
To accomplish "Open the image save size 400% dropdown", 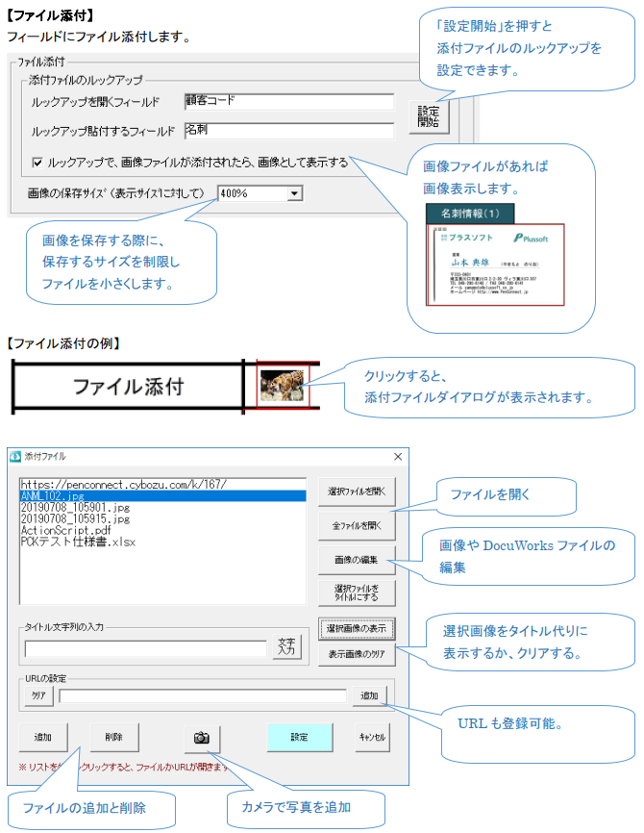I will pos(294,193).
